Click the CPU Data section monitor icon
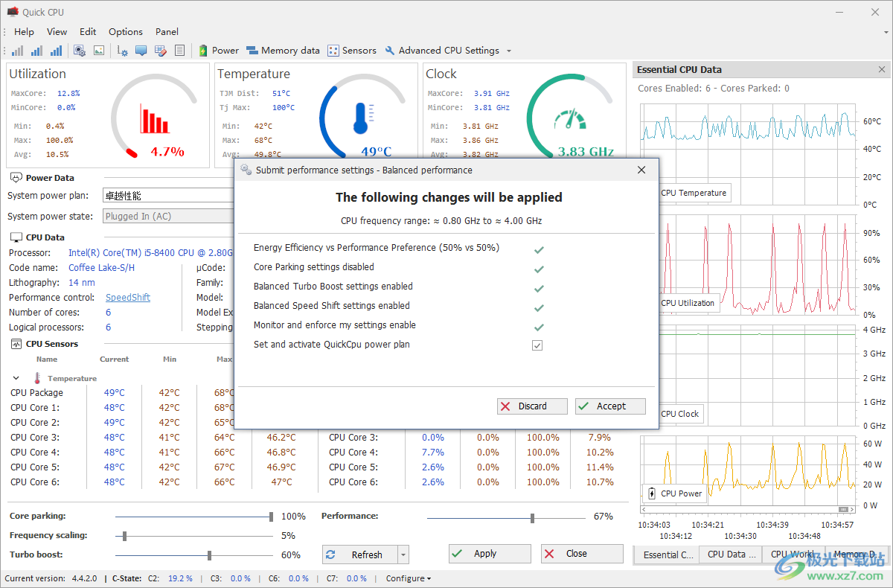This screenshot has width=893, height=588. pyautogui.click(x=16, y=237)
